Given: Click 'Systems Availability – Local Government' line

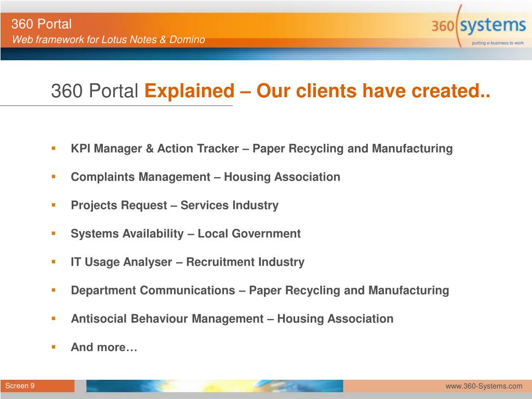Looking at the screenshot, I should [185, 234].
